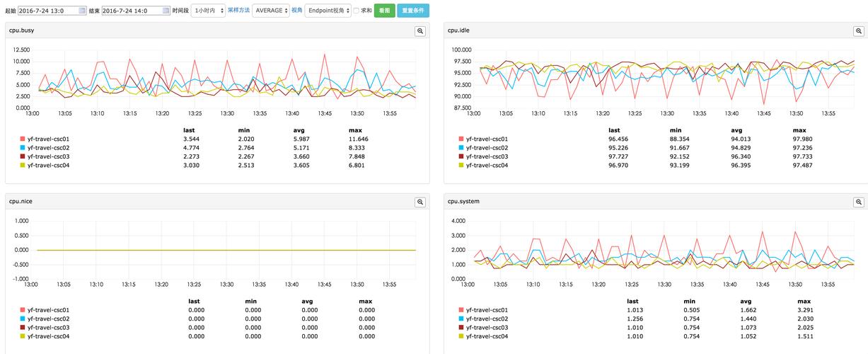The image size is (868, 354).
Task: Open calendar picker for start time
Action: pos(82,11)
